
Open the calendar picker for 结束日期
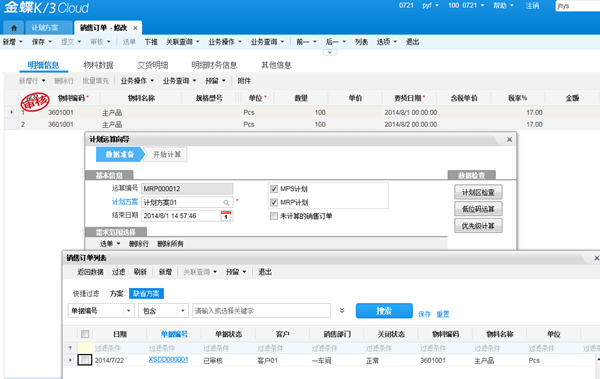click(x=226, y=216)
